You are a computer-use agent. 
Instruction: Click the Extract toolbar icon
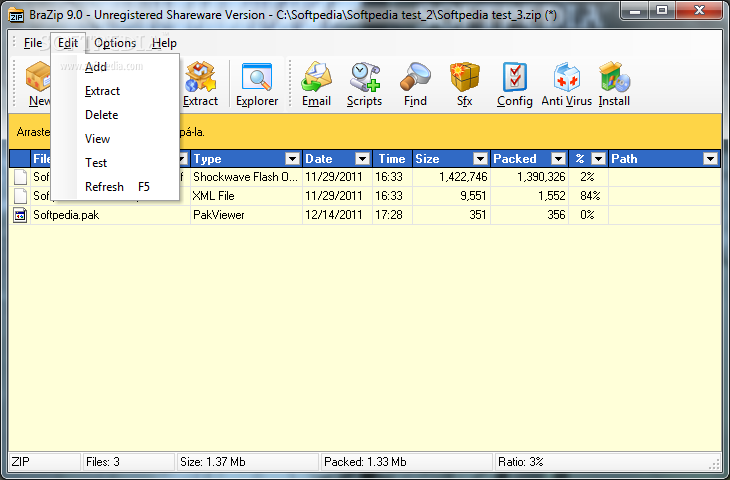click(x=201, y=77)
